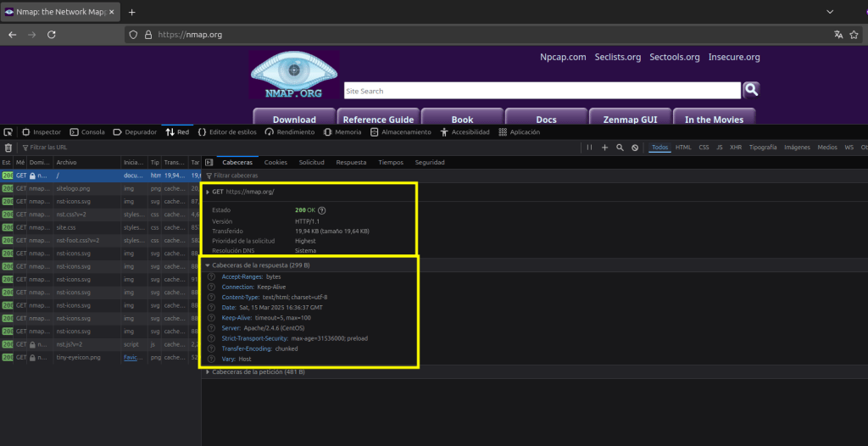
Task: Switch to the Cookies tab
Action: (275, 162)
